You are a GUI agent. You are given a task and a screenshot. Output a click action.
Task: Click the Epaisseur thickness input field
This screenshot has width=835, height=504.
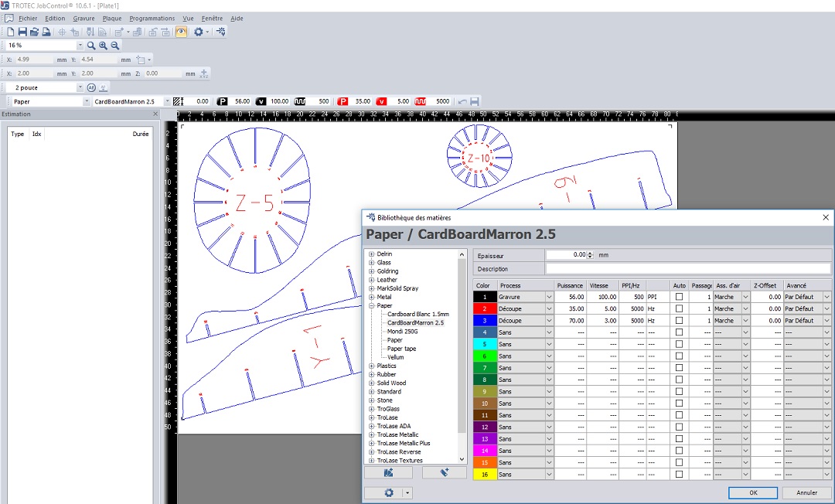567,255
